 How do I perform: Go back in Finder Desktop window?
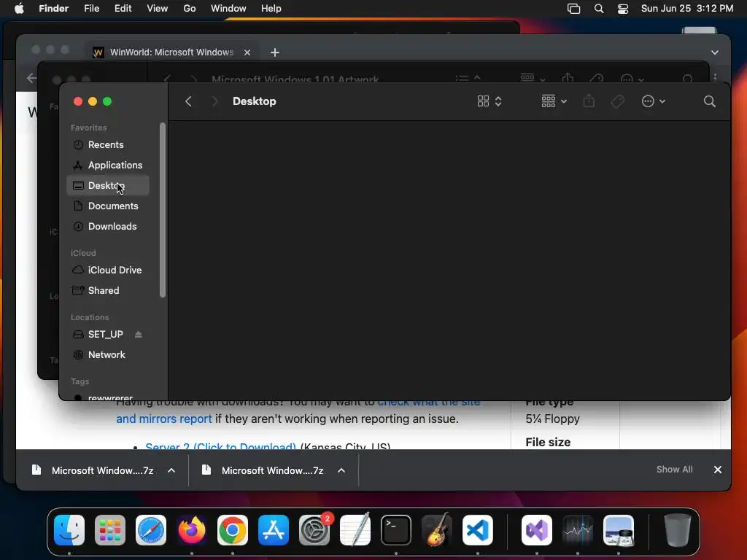(x=189, y=101)
